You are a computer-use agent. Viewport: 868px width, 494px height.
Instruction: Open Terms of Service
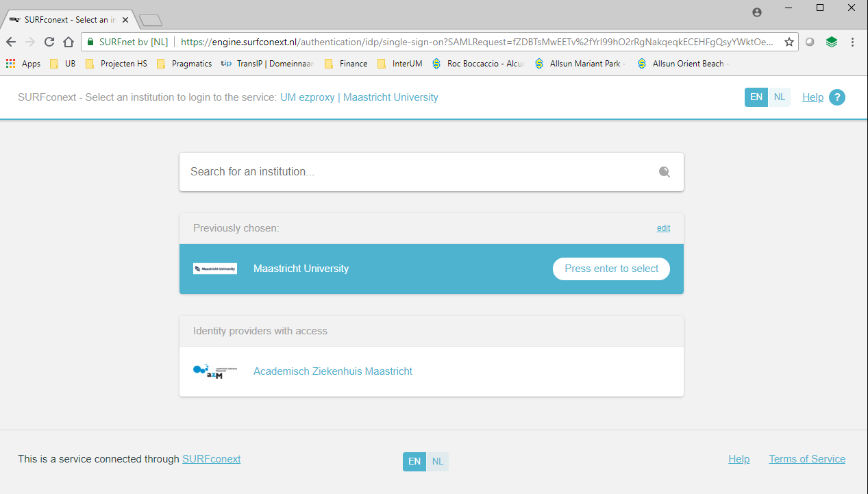pyautogui.click(x=807, y=459)
